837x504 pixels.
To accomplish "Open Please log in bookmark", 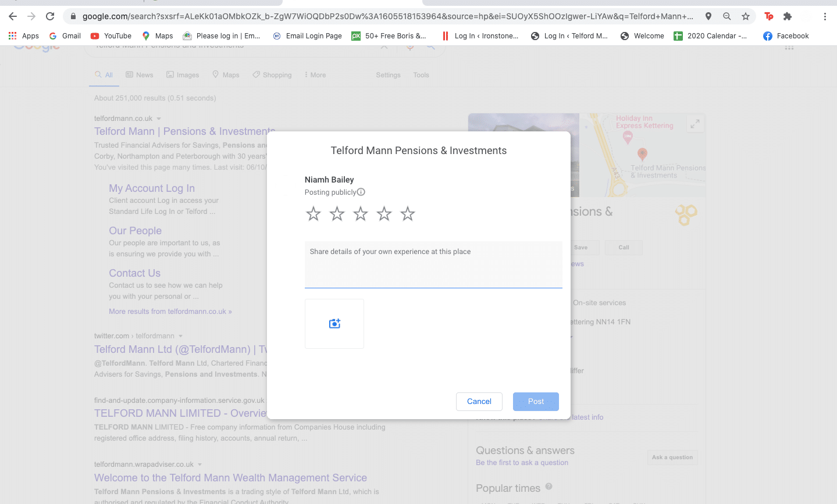I will pyautogui.click(x=222, y=36).
